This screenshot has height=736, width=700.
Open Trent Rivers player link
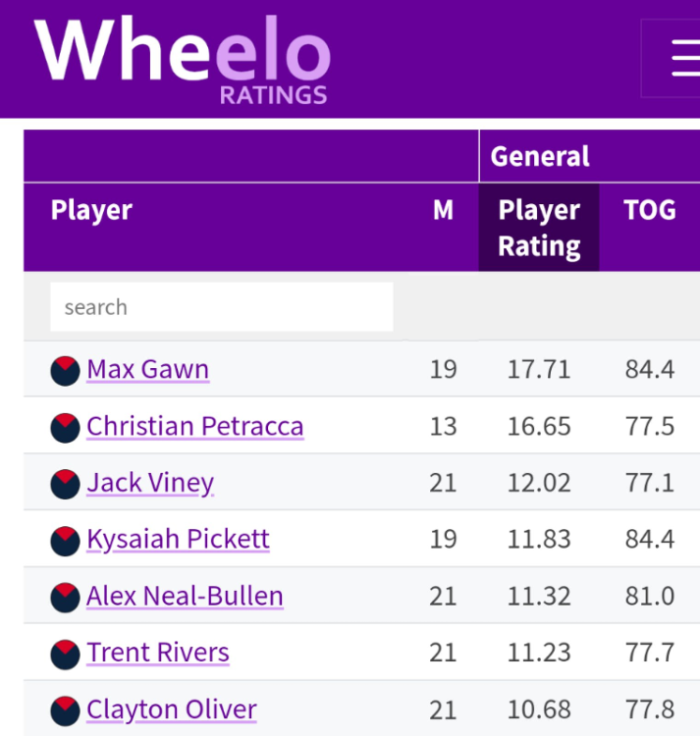pos(158,653)
